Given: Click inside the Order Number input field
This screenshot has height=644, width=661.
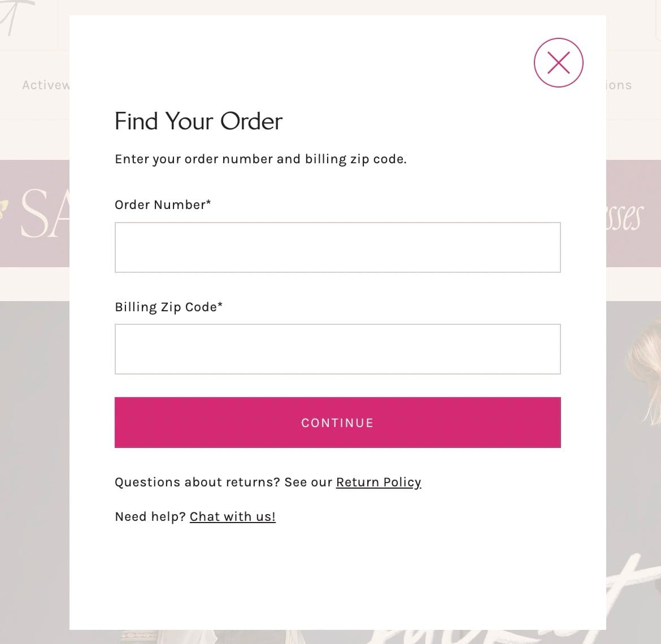Looking at the screenshot, I should pyautogui.click(x=337, y=247).
